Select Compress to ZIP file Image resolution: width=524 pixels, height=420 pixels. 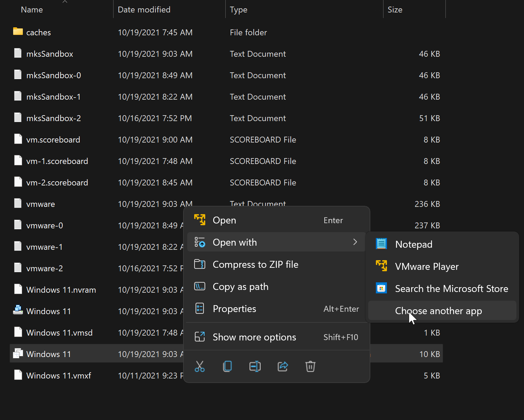(x=277, y=264)
